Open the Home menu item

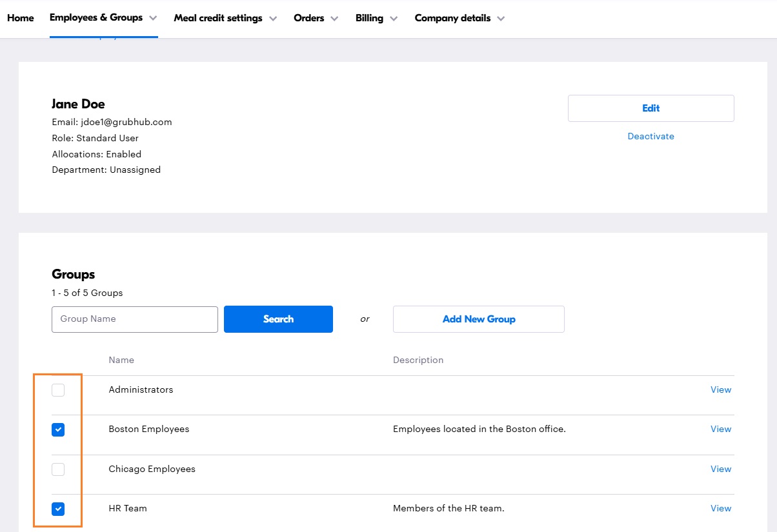coord(21,18)
